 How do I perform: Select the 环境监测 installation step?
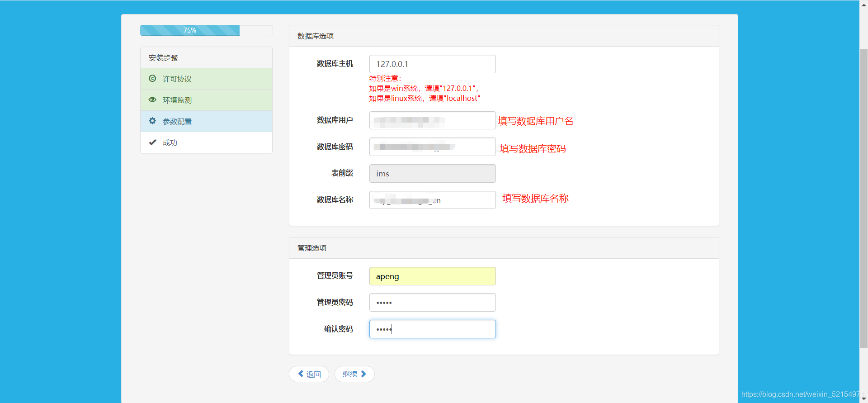point(206,100)
